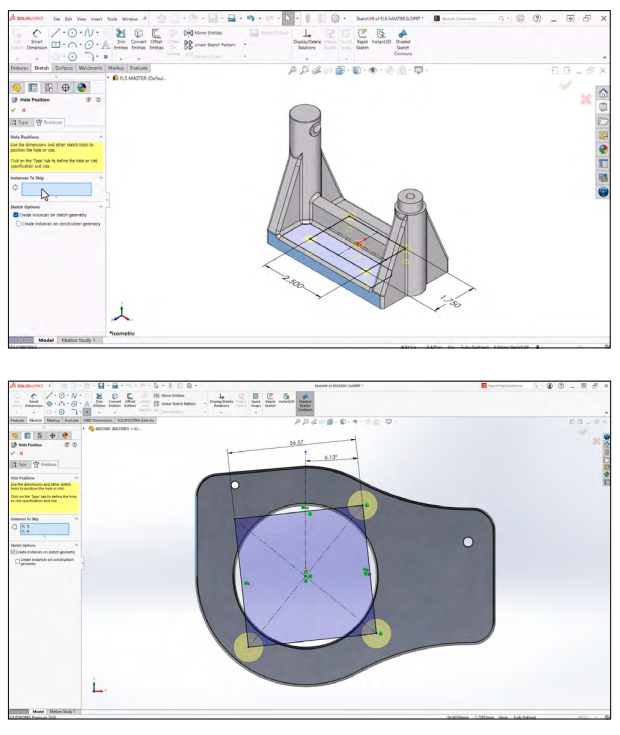Collapse the Hole Positions section in upper panel
Viewport: 620px width, 735px height.
pos(102,136)
